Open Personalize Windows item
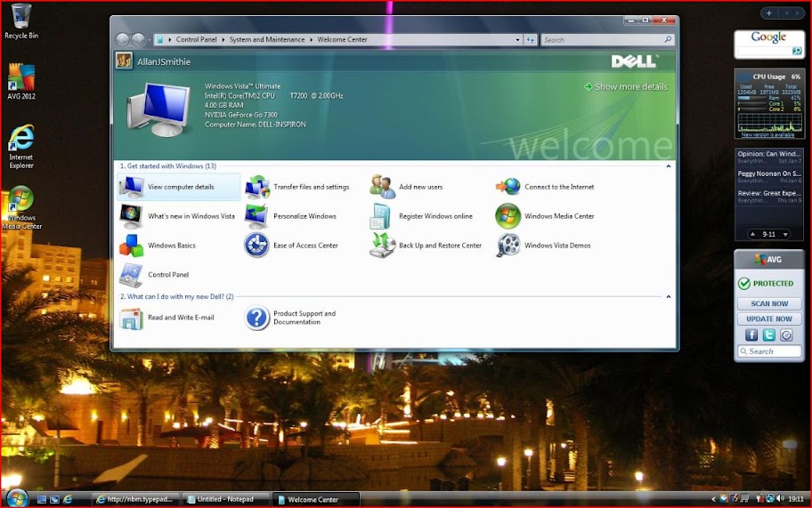The height and width of the screenshot is (508, 812). 291,216
